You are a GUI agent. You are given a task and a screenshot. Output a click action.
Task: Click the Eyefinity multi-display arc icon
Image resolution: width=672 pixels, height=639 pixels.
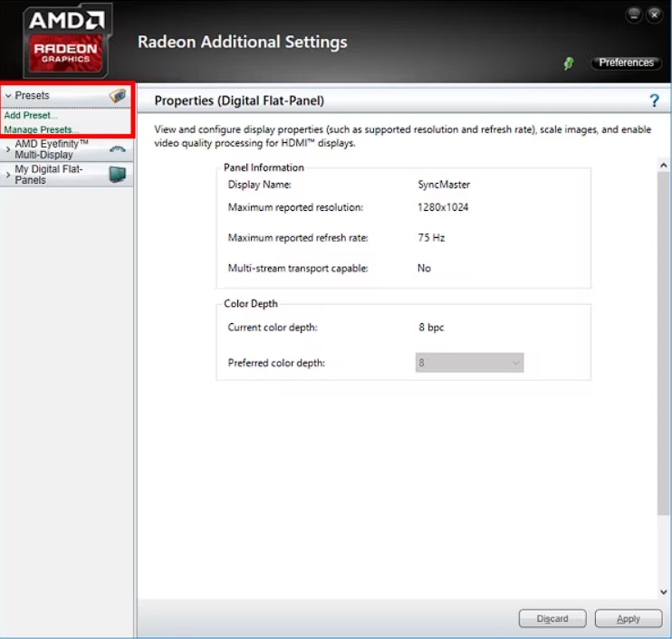pos(118,149)
